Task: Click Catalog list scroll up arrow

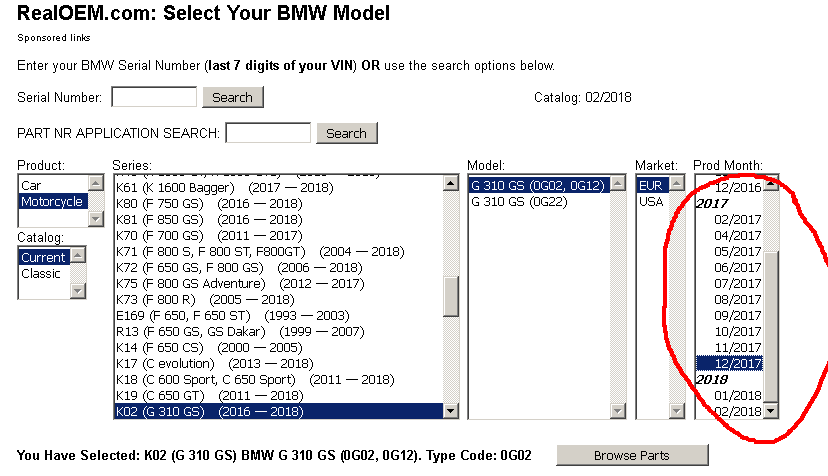Action: point(78,256)
